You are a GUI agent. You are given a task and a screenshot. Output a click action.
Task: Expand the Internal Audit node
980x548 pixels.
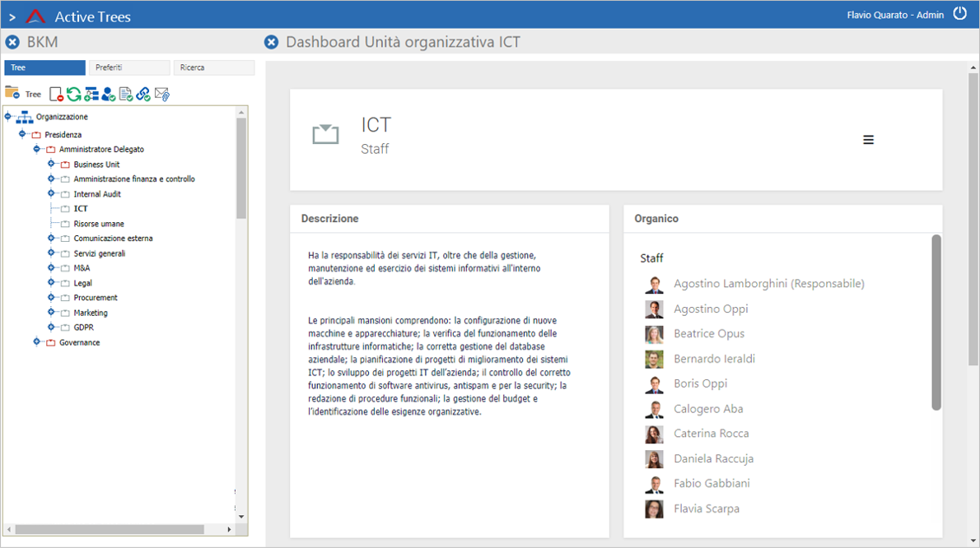click(51, 193)
